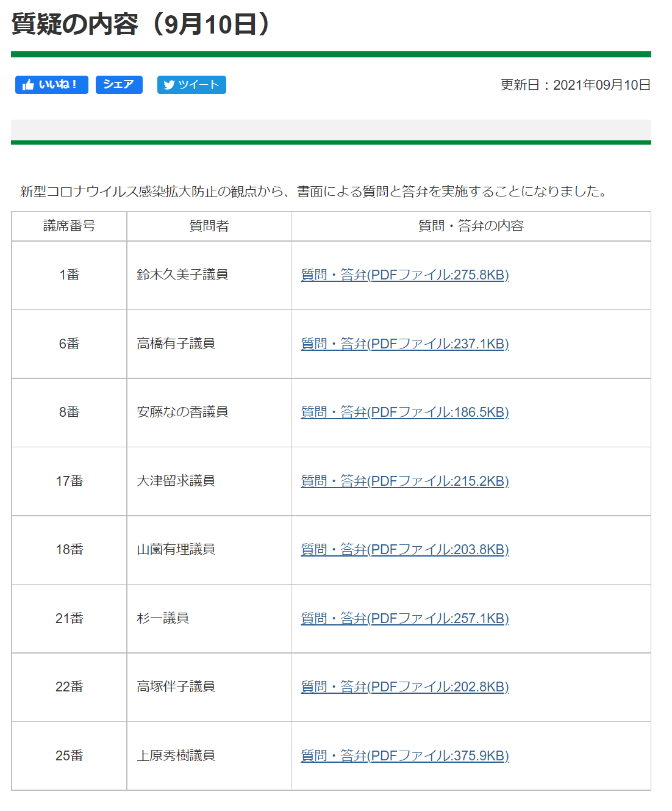Open 高塚伴子議員's 質問・答弁 PDF (202.8KB)
Viewport: 672px width, 811px height.
405,687
